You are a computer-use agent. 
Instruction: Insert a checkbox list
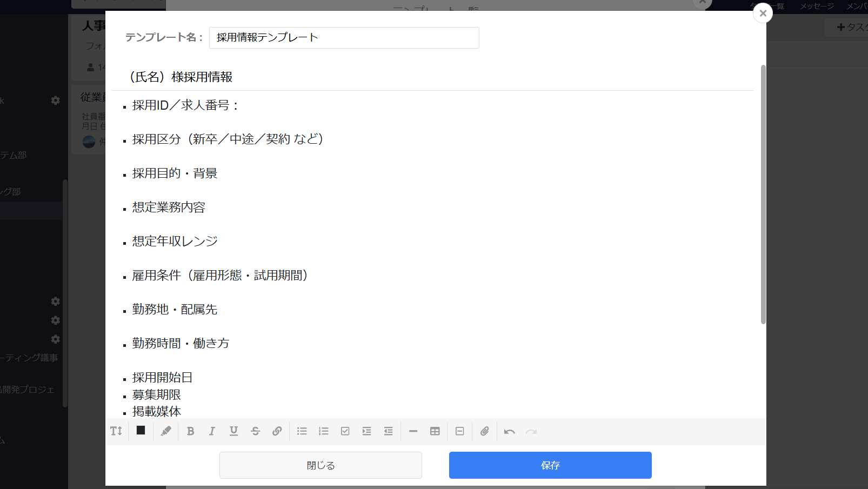[345, 431]
